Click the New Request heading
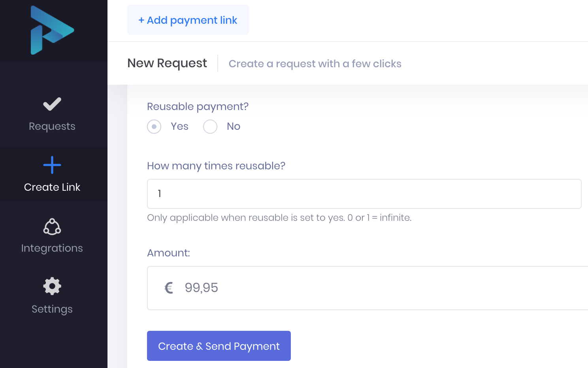 [167, 63]
